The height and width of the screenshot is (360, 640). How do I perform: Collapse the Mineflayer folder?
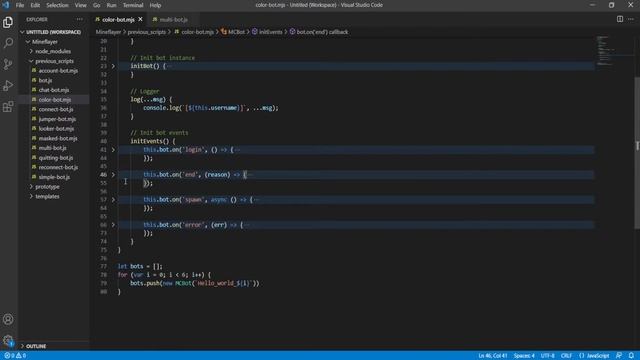point(45,42)
